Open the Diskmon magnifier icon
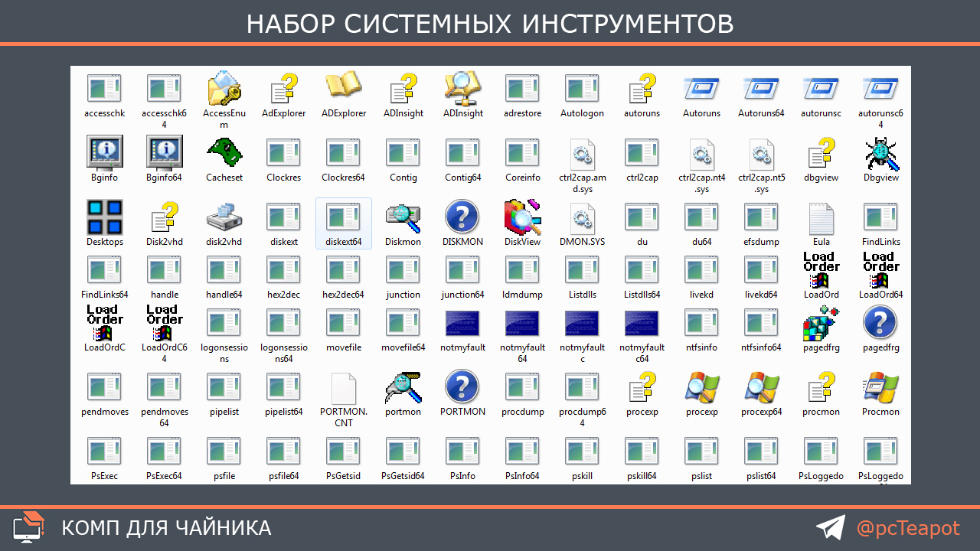Image resolution: width=980 pixels, height=551 pixels. [403, 217]
